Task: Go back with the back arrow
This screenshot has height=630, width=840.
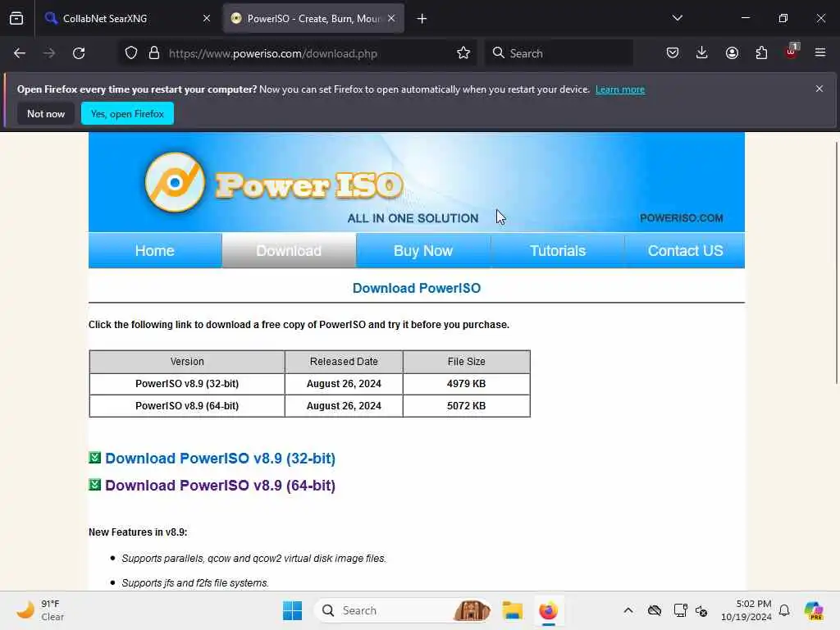Action: point(20,53)
